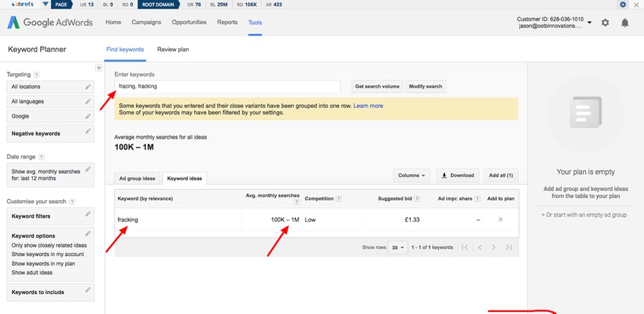
Task: Open the Reports menu
Action: (x=228, y=22)
